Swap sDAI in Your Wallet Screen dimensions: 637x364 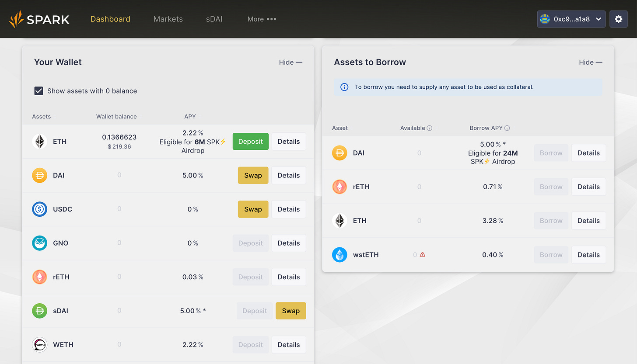click(291, 311)
